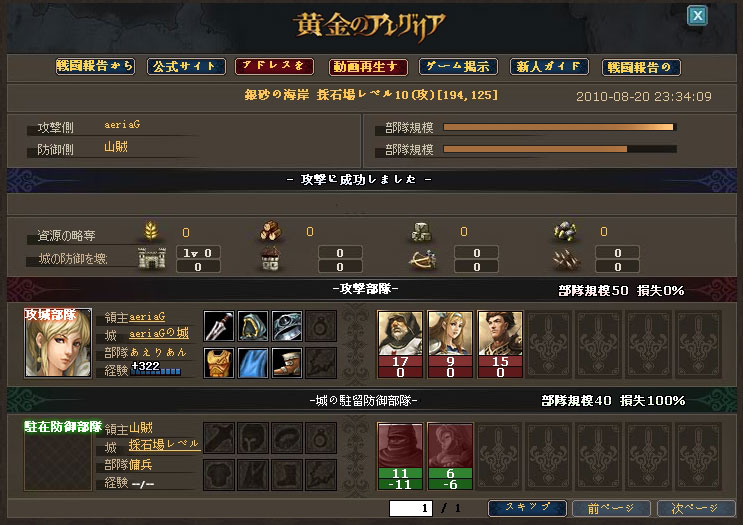
Task: Go to 次ページ next page
Action: [696, 508]
